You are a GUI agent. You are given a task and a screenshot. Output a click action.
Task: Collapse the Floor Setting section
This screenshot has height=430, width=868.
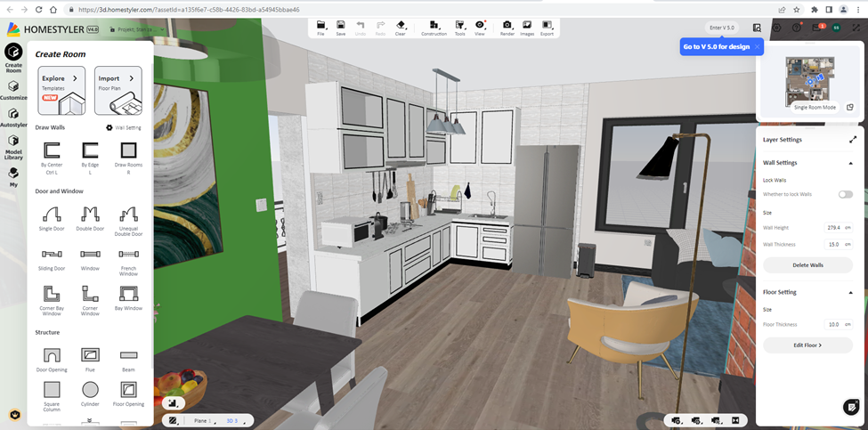point(853,292)
